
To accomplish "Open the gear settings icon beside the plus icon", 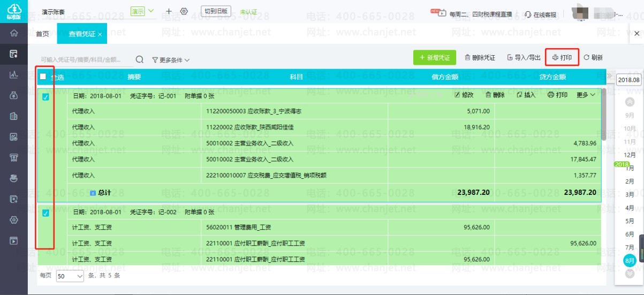I will point(184,11).
